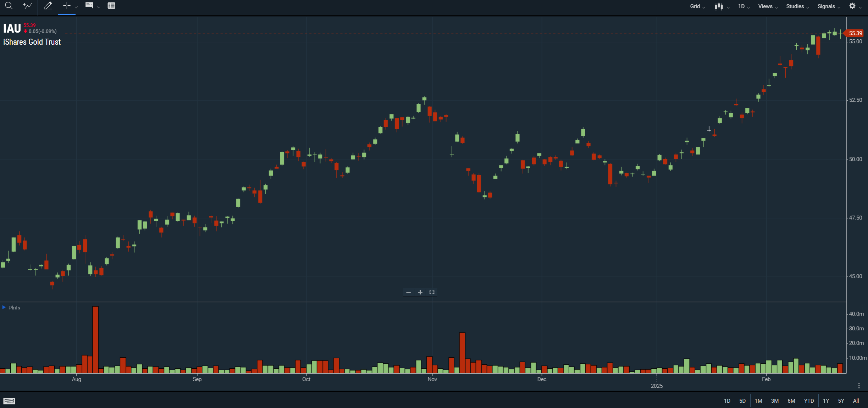
Task: Zoom out chart with minus button
Action: pyautogui.click(x=408, y=292)
